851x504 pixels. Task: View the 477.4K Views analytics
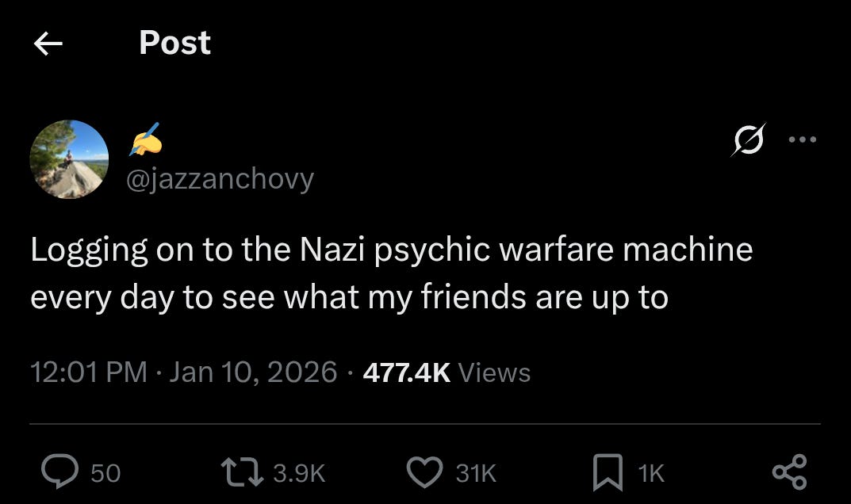click(447, 372)
